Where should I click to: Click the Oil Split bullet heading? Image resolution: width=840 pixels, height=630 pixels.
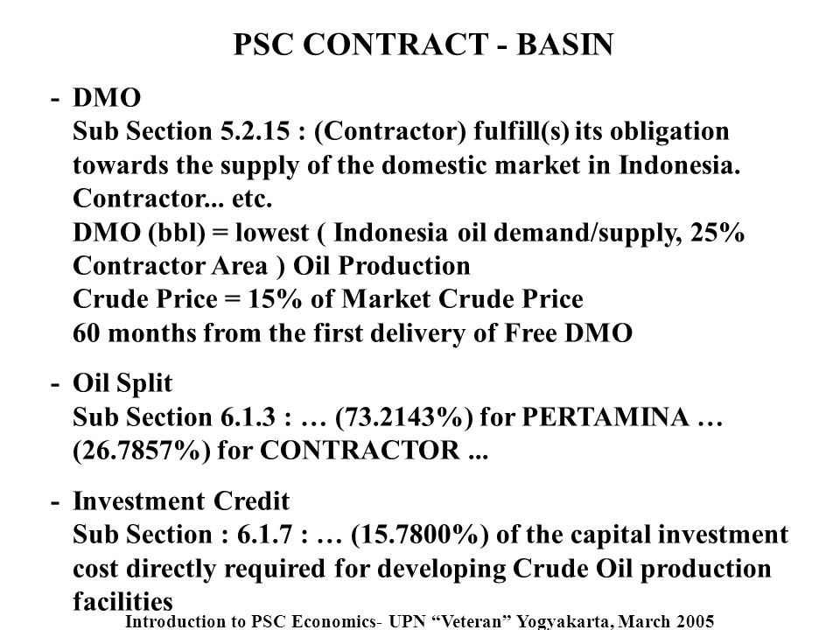click(122, 383)
